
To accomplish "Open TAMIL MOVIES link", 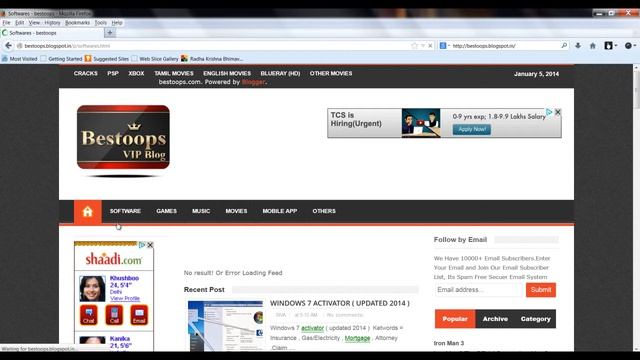I will tap(174, 73).
